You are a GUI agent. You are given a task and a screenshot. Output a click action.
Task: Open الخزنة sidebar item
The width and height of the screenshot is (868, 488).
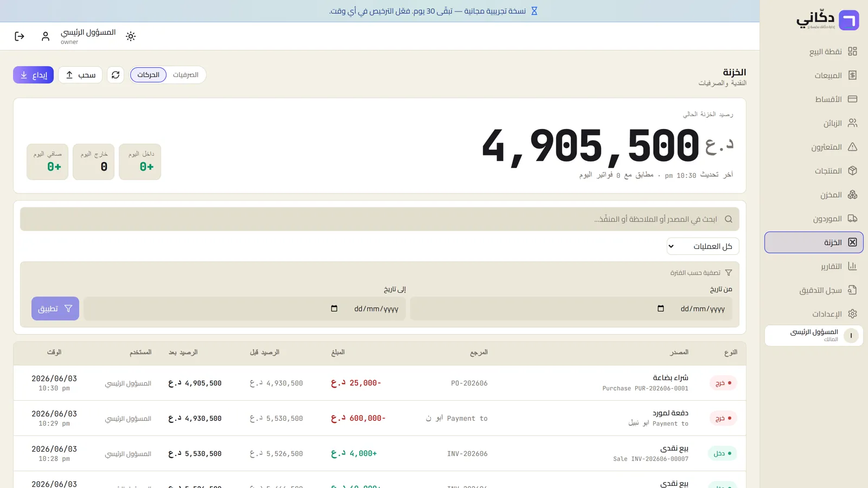pyautogui.click(x=814, y=242)
